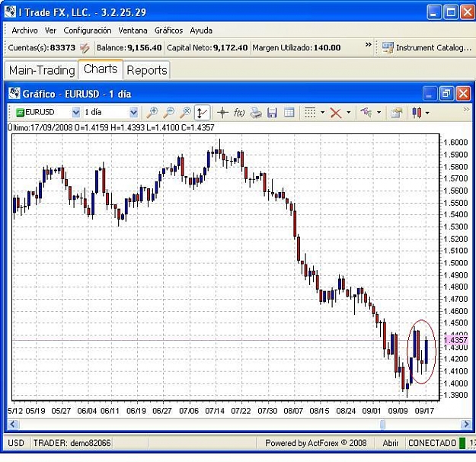Expand the chart type dropdown arrow
This screenshot has height=462, width=476.
click(x=427, y=113)
